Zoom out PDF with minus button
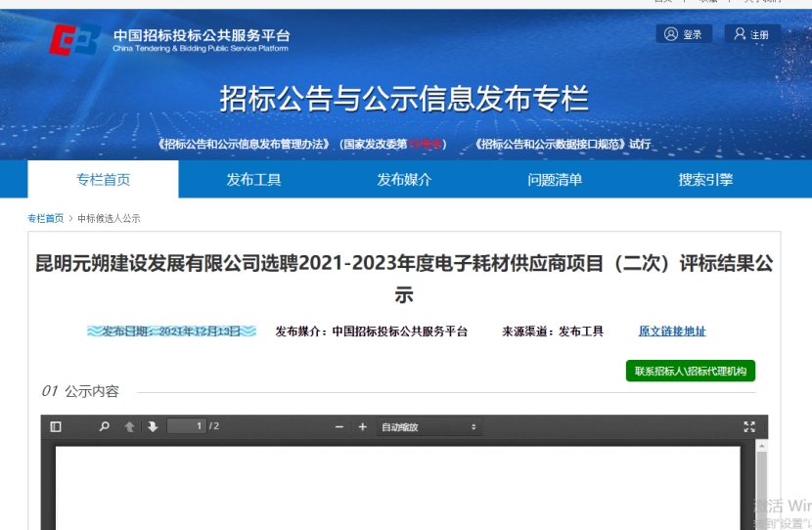 click(339, 426)
